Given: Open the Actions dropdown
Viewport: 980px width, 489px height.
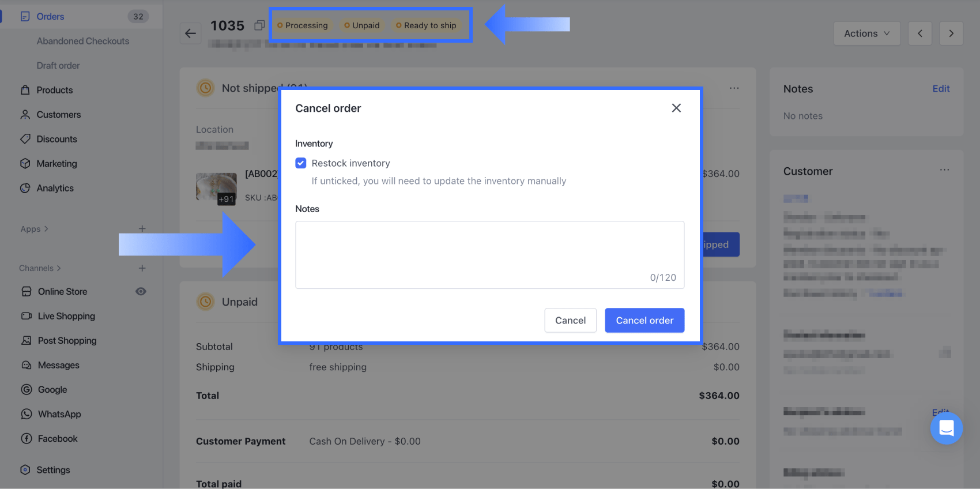Looking at the screenshot, I should [x=866, y=33].
